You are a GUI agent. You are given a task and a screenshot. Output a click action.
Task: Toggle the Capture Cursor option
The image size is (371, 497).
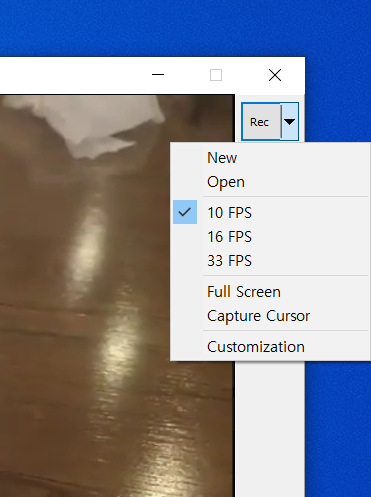(x=270, y=316)
